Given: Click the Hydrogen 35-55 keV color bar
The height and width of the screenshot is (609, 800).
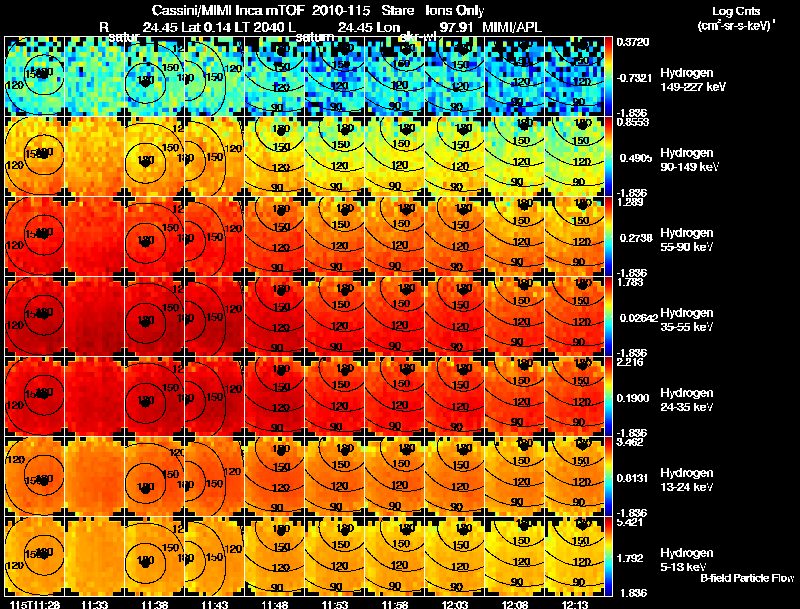Looking at the screenshot, I should [608, 316].
